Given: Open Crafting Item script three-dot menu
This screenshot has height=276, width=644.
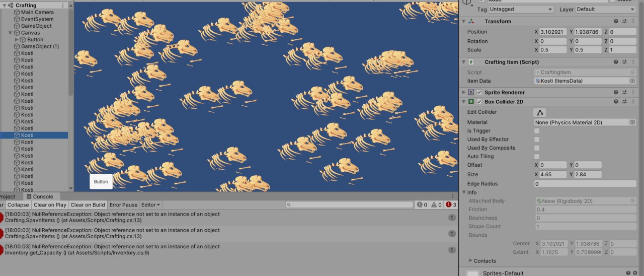Looking at the screenshot, I should coord(632,62).
